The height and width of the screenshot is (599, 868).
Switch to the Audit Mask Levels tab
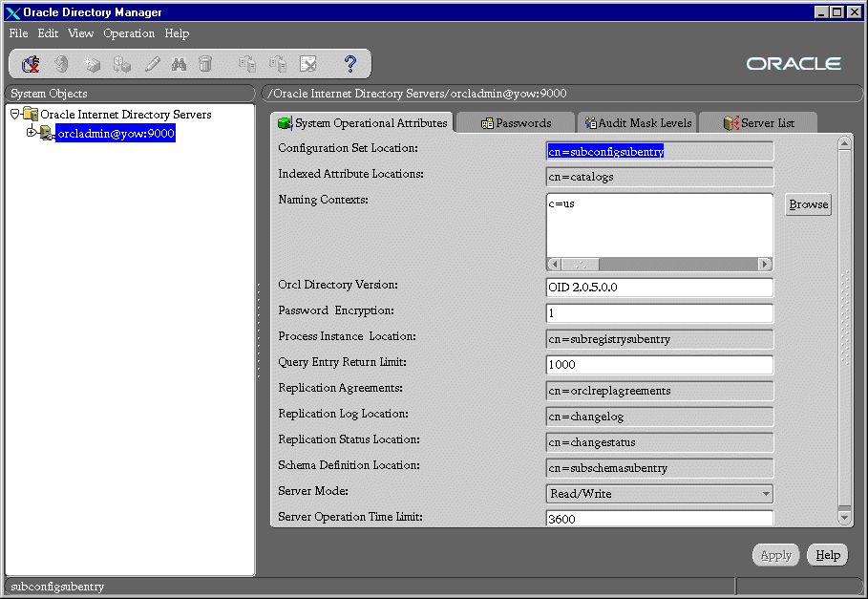(x=637, y=123)
